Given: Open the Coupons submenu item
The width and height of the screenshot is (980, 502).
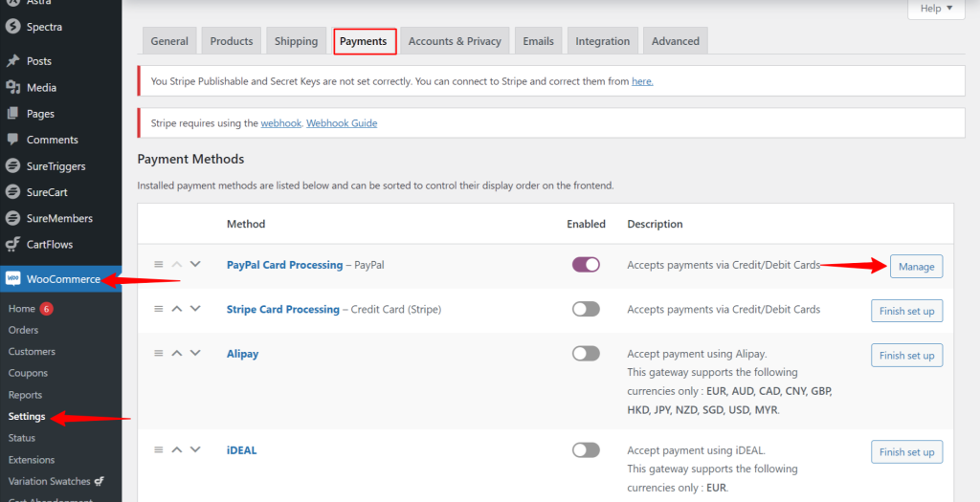Looking at the screenshot, I should pyautogui.click(x=28, y=373).
